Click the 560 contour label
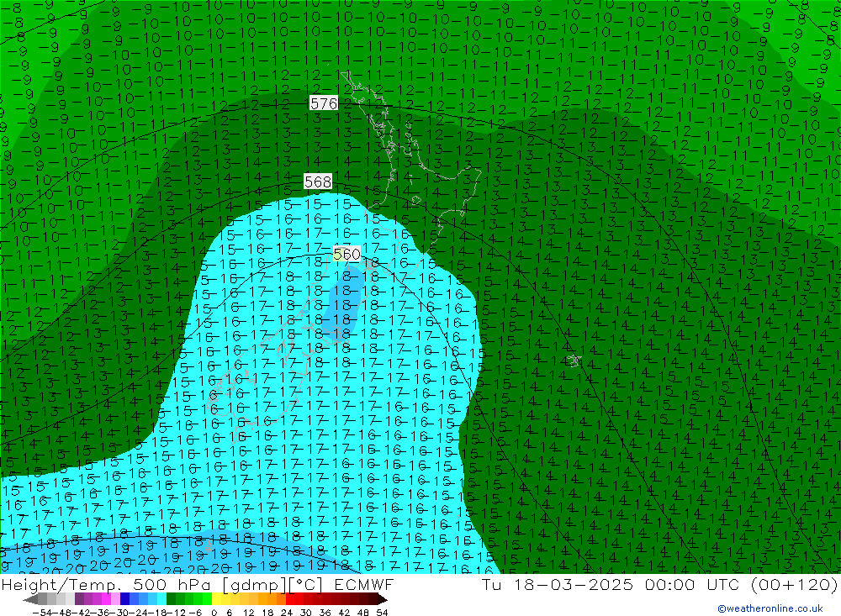 [346, 254]
